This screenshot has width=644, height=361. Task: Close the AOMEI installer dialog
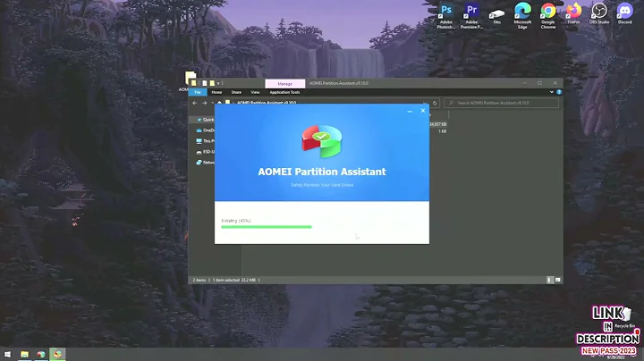pos(422,111)
